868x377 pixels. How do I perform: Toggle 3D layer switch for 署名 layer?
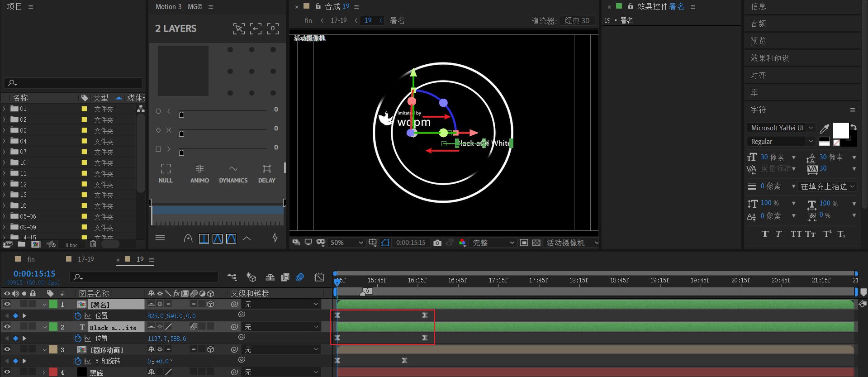[x=211, y=304]
